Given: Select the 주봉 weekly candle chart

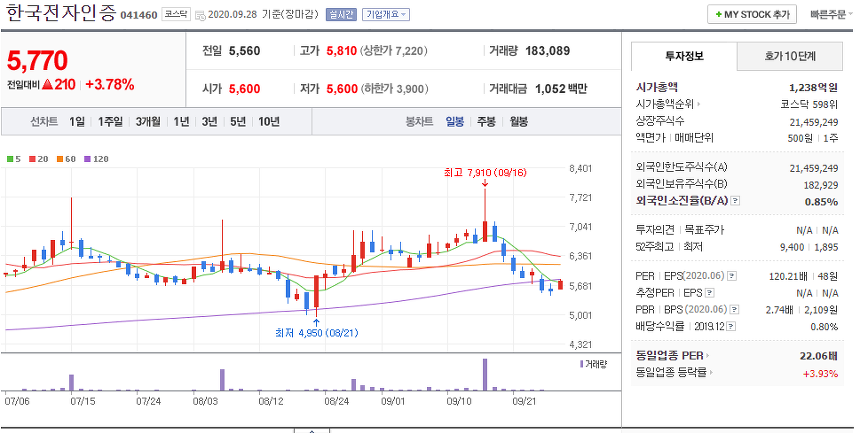Looking at the screenshot, I should tap(486, 121).
